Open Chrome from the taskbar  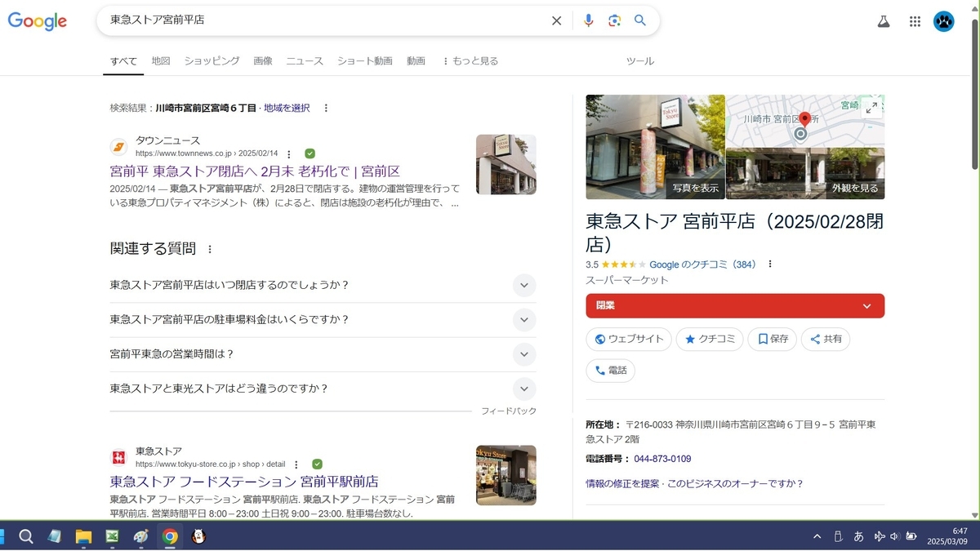pyautogui.click(x=170, y=536)
